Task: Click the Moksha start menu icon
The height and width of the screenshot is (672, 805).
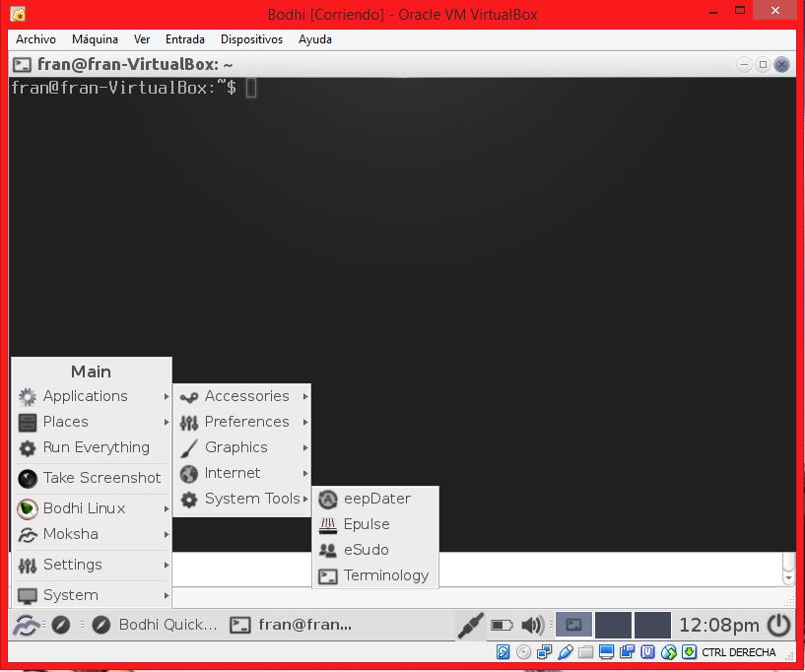Action: [27, 625]
